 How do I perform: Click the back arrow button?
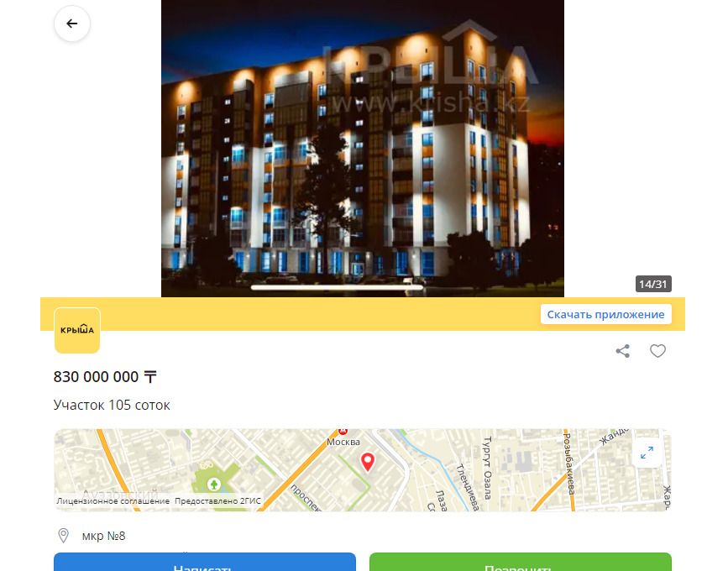tap(72, 24)
